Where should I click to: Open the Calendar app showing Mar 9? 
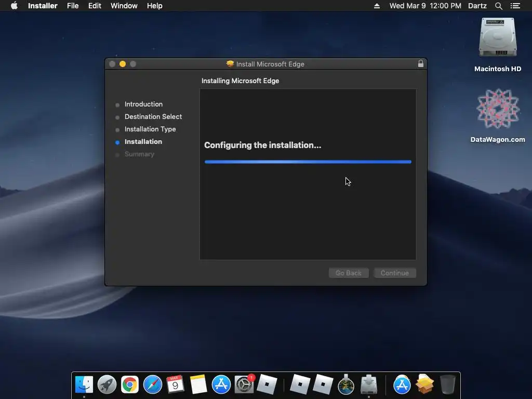point(175,384)
